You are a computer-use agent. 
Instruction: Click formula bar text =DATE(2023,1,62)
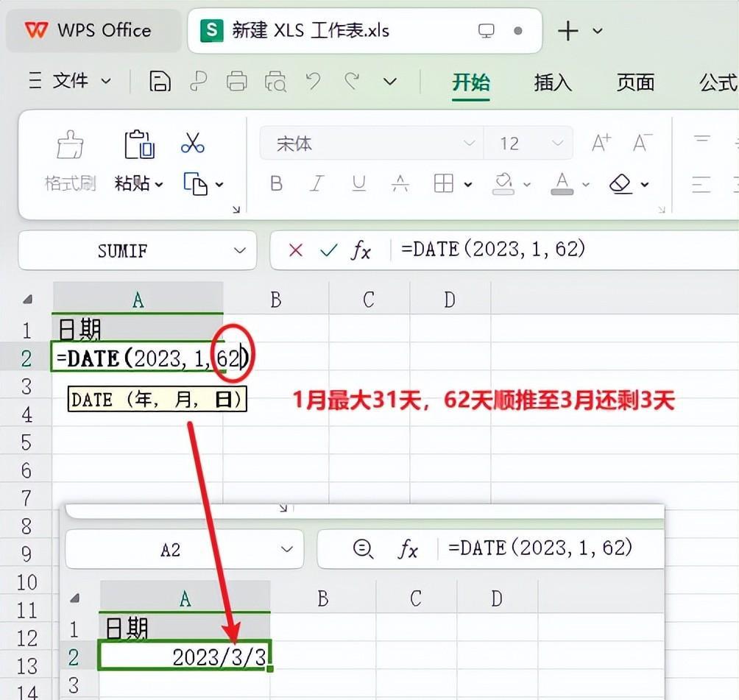click(x=493, y=249)
